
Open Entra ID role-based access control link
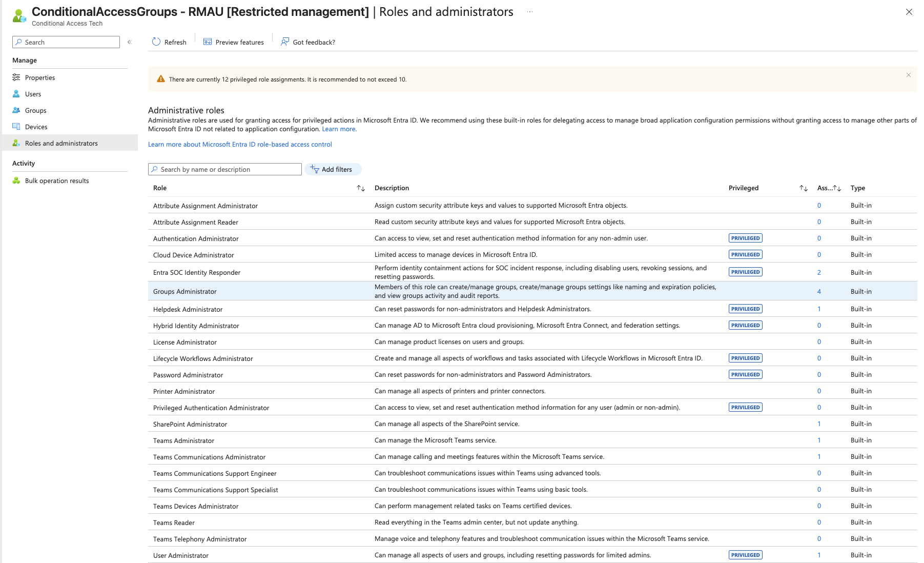click(x=240, y=144)
